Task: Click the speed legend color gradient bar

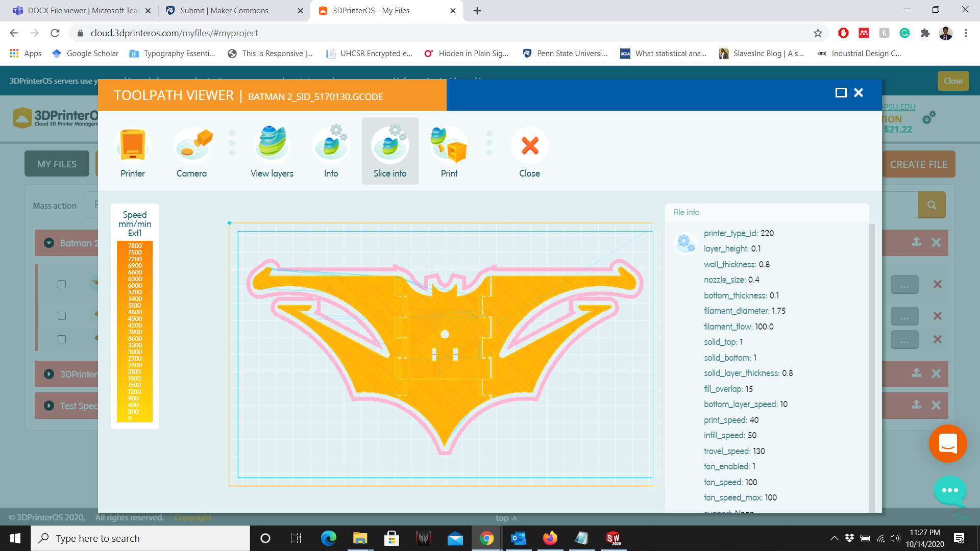Action: click(135, 332)
